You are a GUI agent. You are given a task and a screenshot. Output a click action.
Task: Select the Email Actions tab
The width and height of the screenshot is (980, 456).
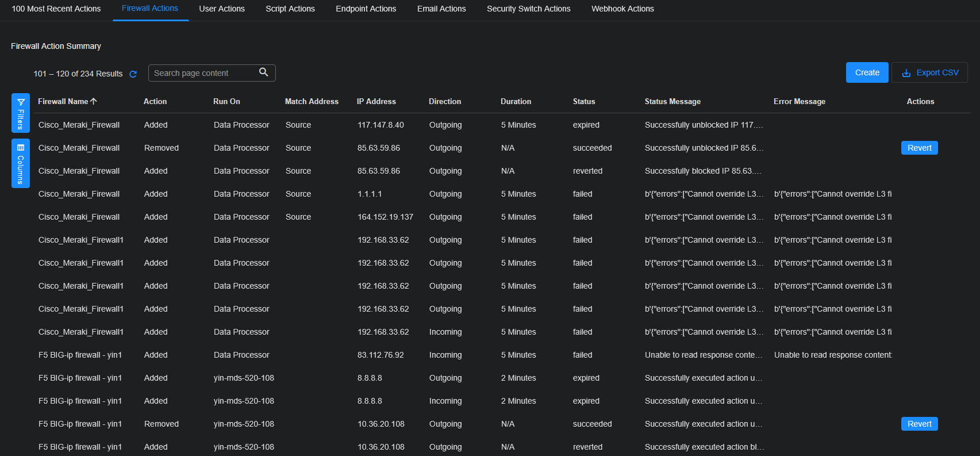[441, 9]
